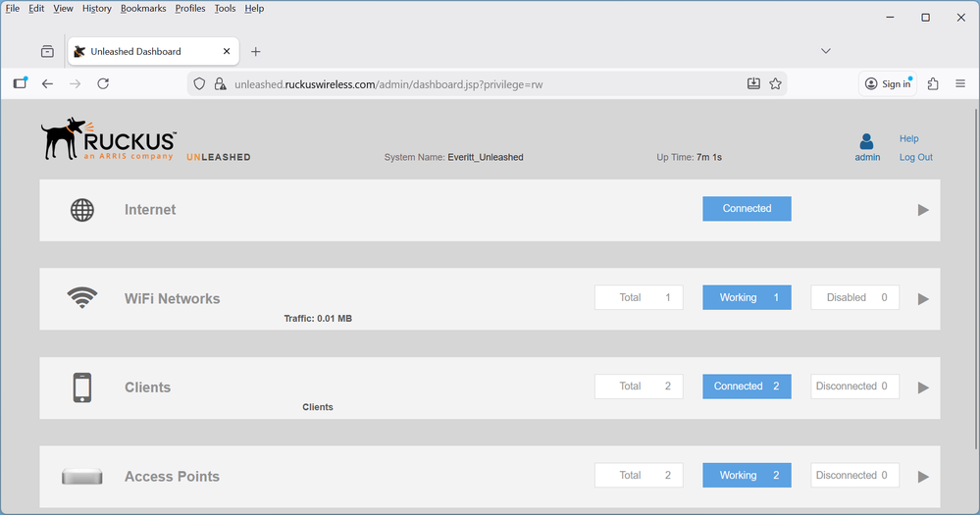The height and width of the screenshot is (515, 980).
Task: Click the Log Out link
Action: coord(915,158)
